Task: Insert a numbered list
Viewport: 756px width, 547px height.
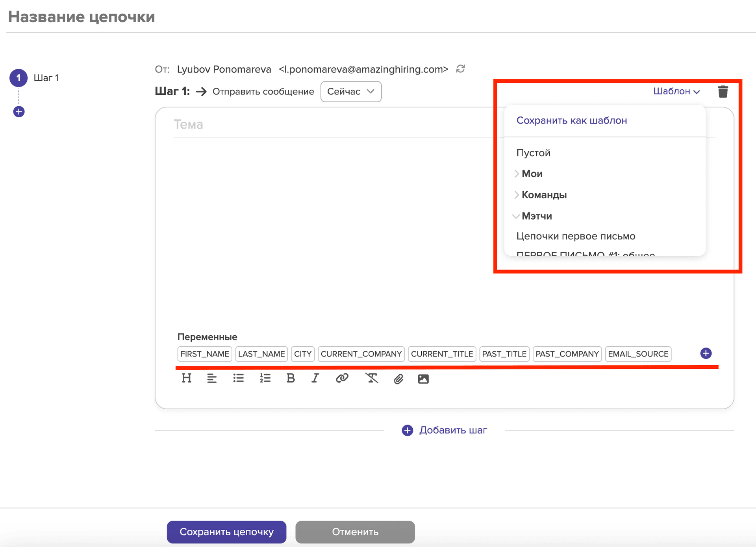Action: (265, 378)
